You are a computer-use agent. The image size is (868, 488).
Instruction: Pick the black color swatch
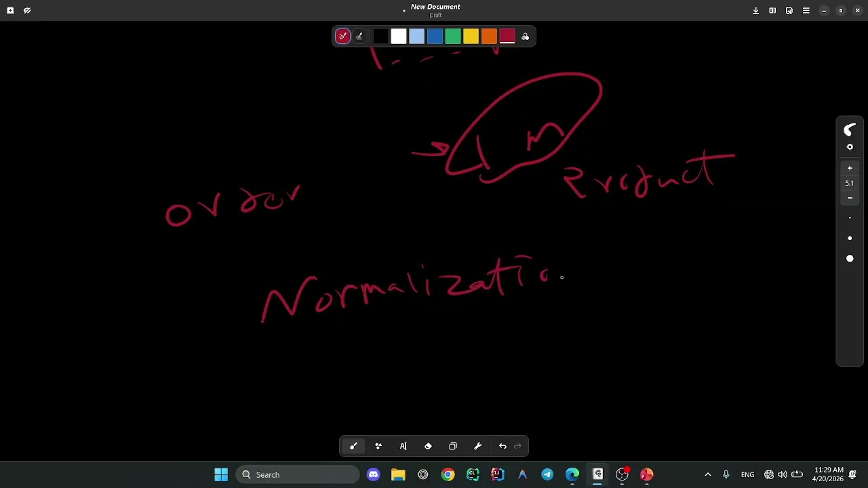click(380, 37)
